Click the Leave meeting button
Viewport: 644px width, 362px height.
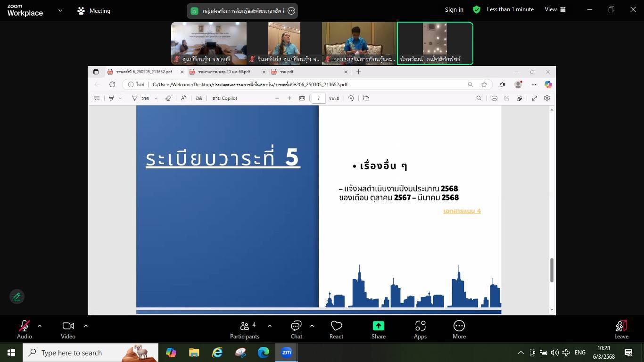pyautogui.click(x=621, y=329)
